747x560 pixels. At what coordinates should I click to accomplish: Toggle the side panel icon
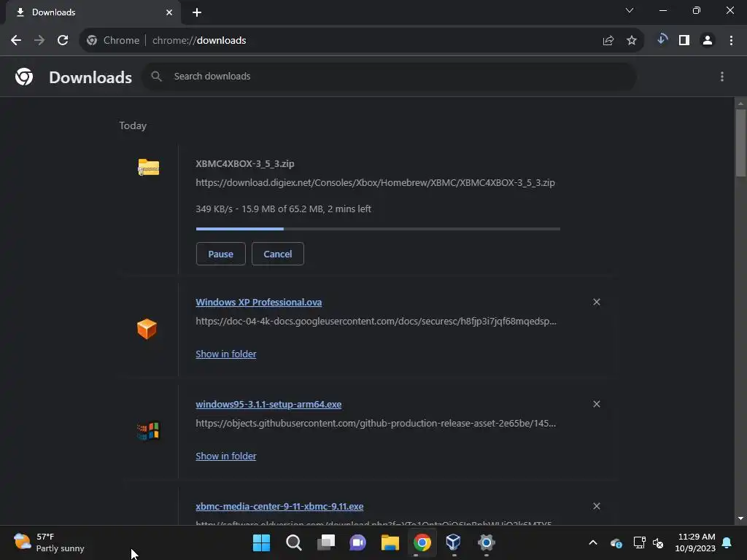point(684,41)
